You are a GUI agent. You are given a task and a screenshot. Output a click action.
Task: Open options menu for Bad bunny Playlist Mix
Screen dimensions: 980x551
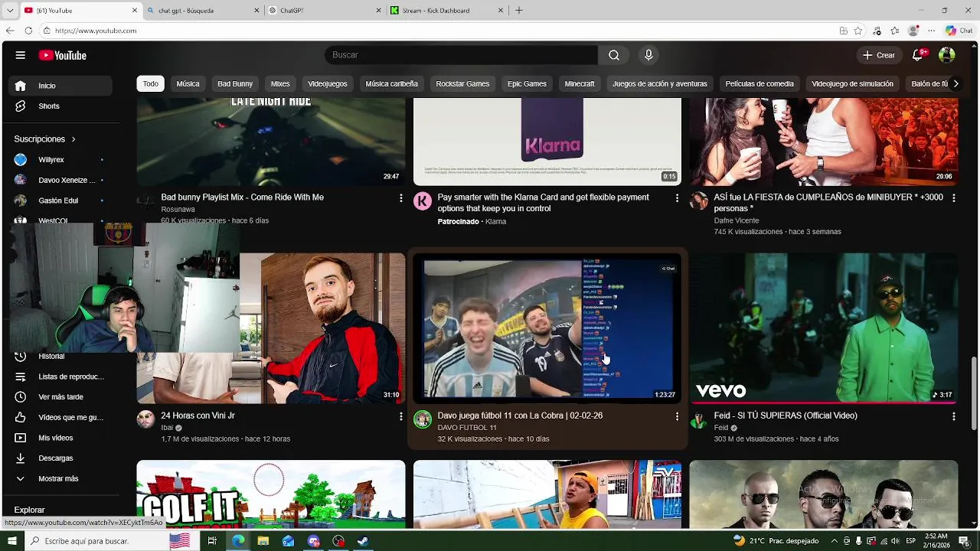[x=400, y=197]
